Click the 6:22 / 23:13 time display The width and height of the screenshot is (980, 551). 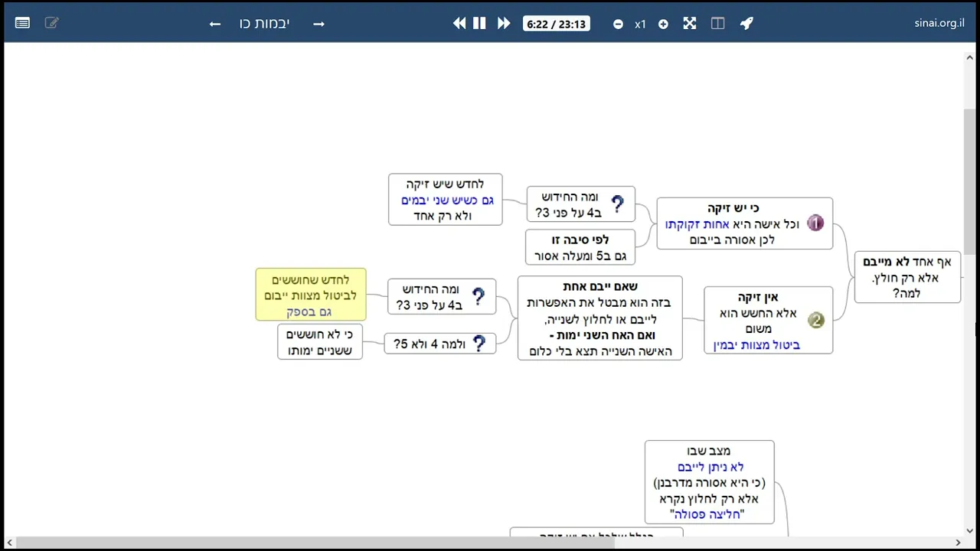point(557,24)
